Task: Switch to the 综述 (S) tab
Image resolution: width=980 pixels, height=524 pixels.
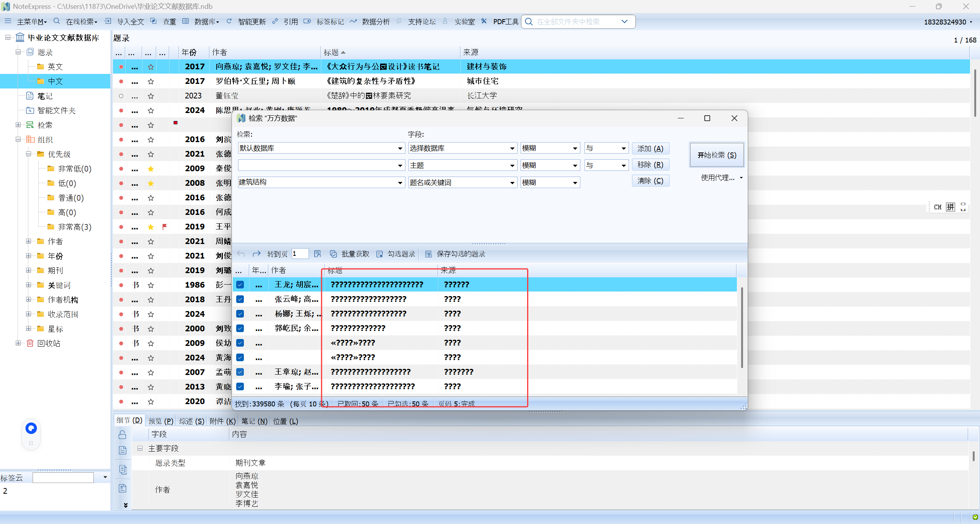Action: 192,421
